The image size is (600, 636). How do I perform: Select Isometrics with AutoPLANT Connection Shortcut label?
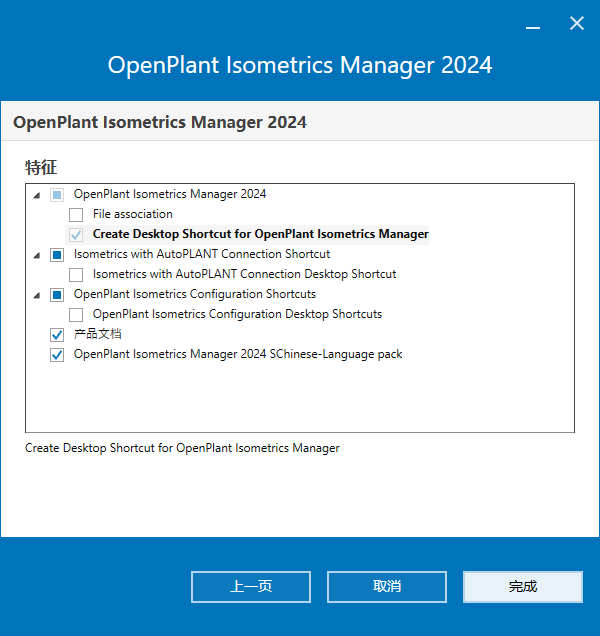coord(202,254)
